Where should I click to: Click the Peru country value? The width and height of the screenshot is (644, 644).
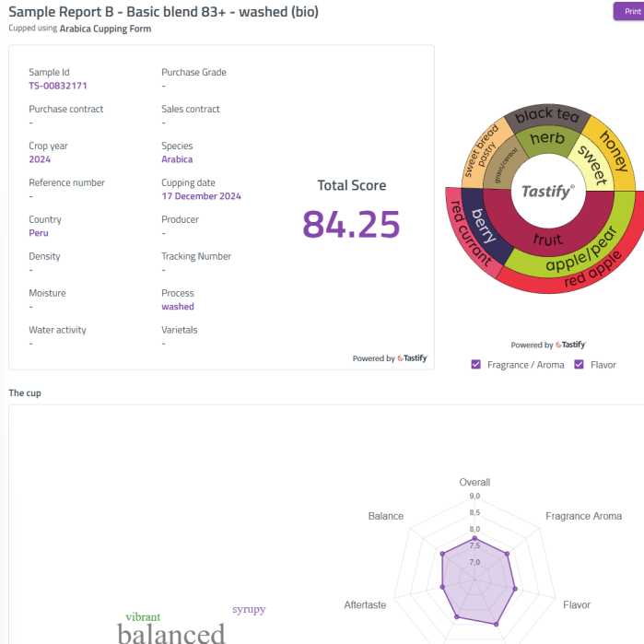[39, 233]
